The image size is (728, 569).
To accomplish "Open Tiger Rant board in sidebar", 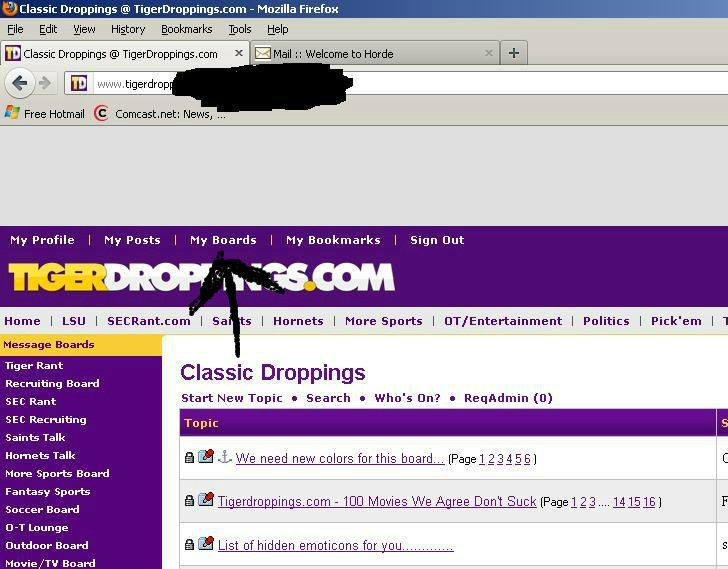I will point(34,365).
